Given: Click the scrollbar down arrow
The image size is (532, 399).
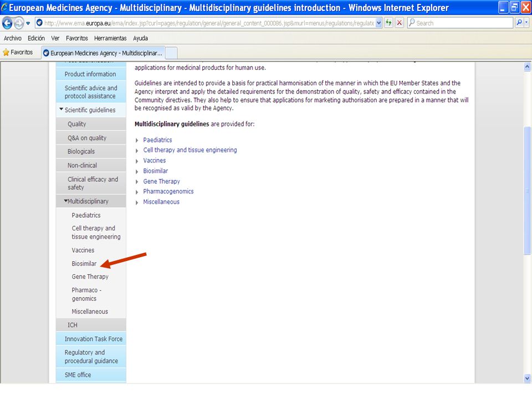Looking at the screenshot, I should [527, 378].
